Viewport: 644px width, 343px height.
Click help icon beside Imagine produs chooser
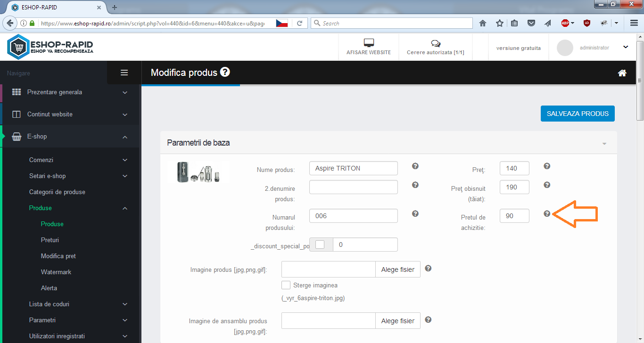(x=428, y=269)
